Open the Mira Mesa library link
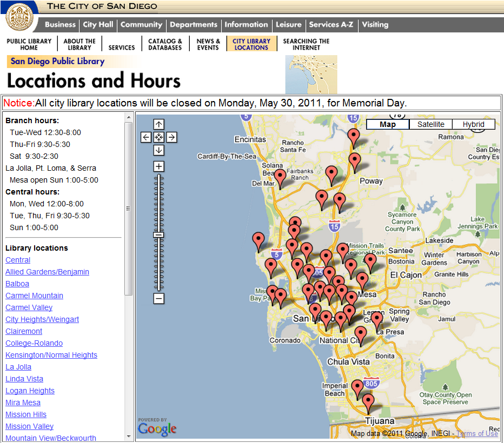 [x=23, y=402]
